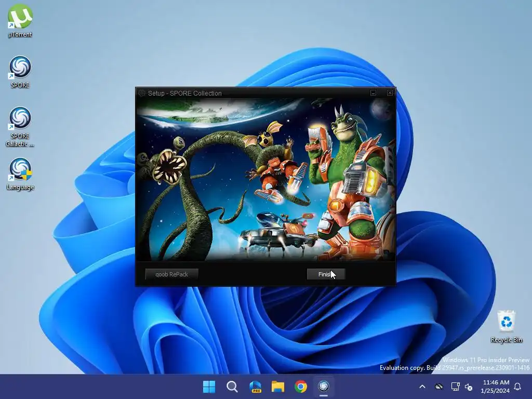Open network status tray icon
This screenshot has height=399, width=532.
455,387
